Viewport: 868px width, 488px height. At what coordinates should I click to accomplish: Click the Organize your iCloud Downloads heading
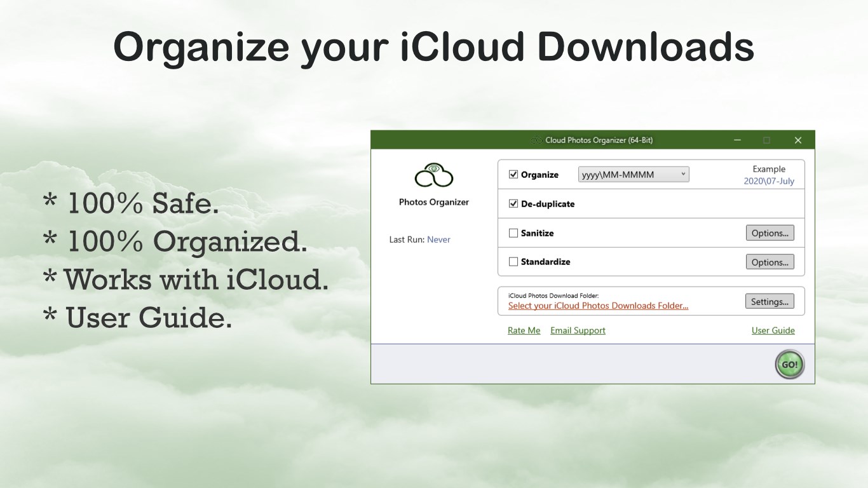434,47
